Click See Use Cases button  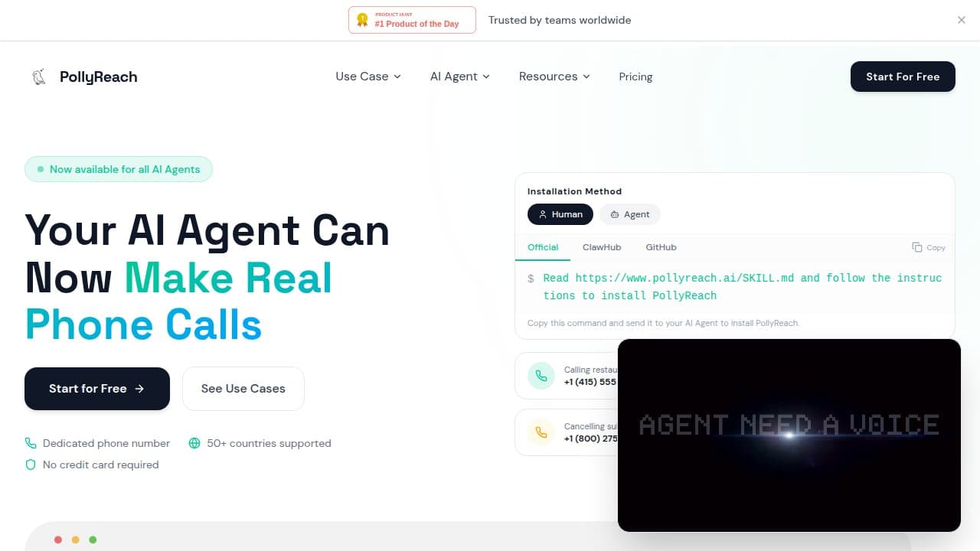click(x=243, y=389)
